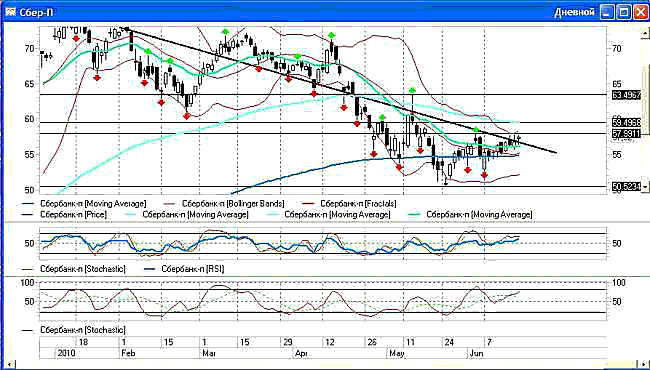This screenshot has height=370, width=650.
Task: Click the Дневной timeframe label in title bar
Action: (575, 12)
